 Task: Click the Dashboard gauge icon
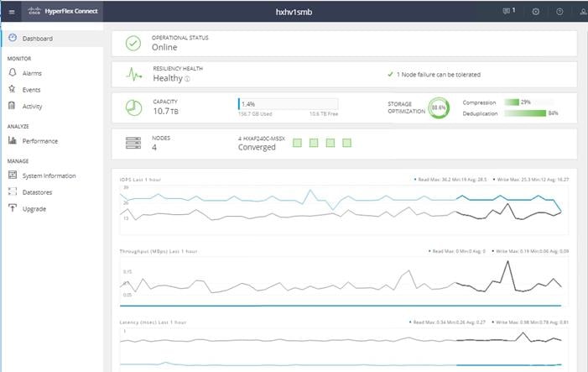tap(13, 38)
